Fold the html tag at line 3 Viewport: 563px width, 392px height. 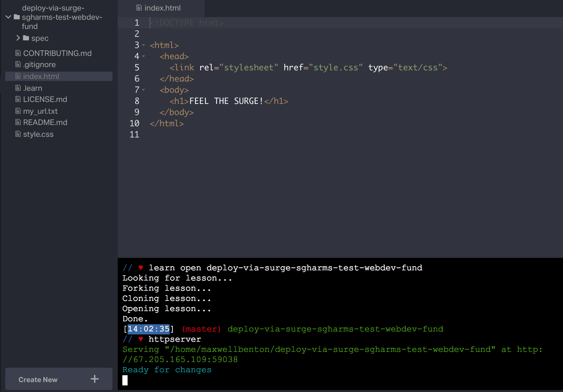(144, 45)
